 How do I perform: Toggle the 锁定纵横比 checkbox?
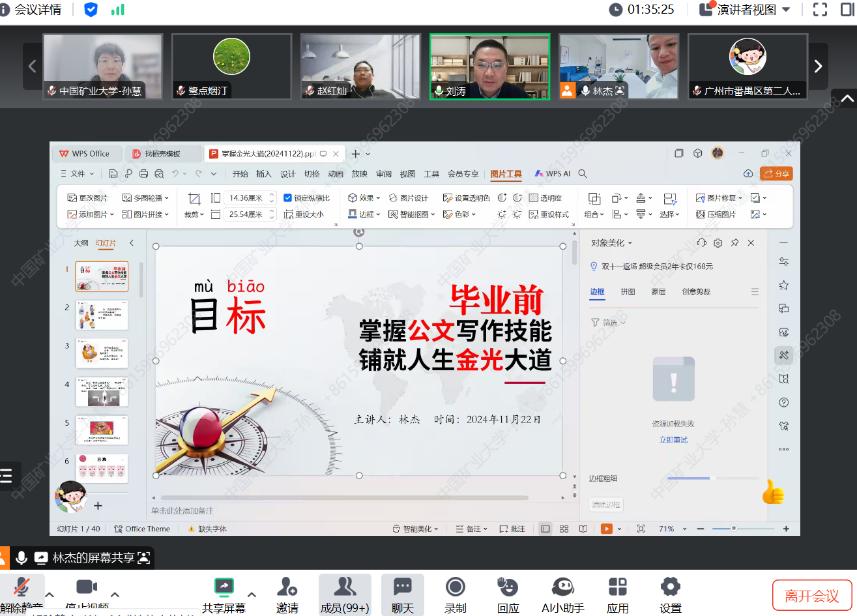click(x=287, y=198)
